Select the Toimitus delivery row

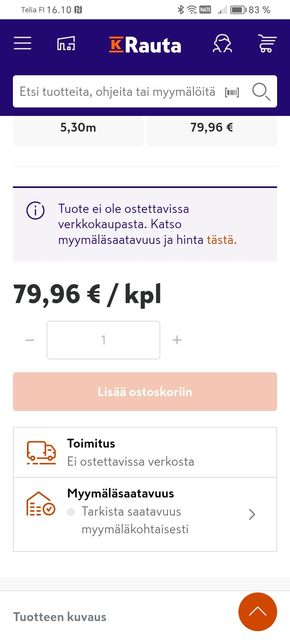point(145,452)
